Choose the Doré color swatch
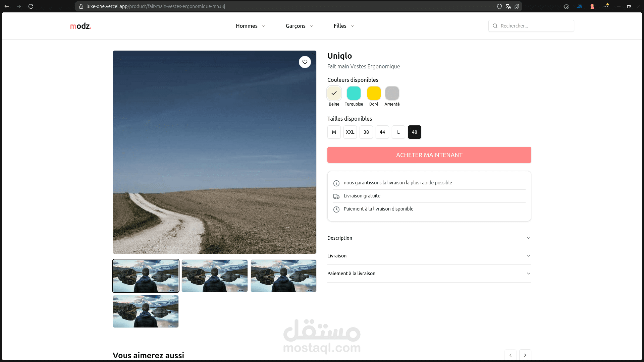644x362 pixels. (x=374, y=93)
